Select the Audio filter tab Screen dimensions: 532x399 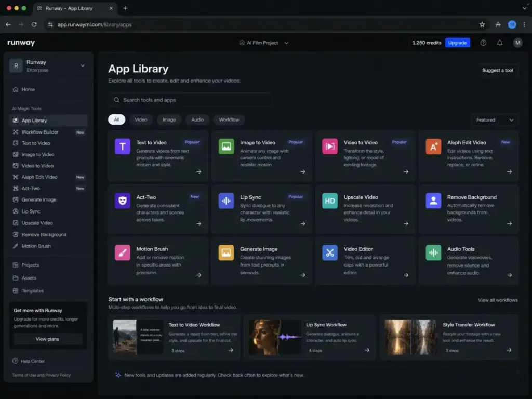(x=197, y=119)
